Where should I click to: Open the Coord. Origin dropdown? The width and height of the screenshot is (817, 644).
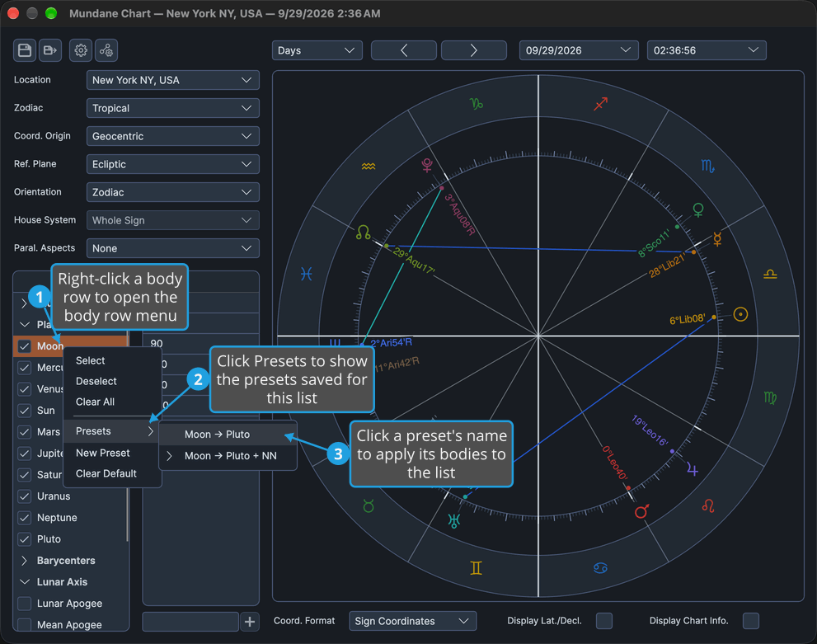172,137
